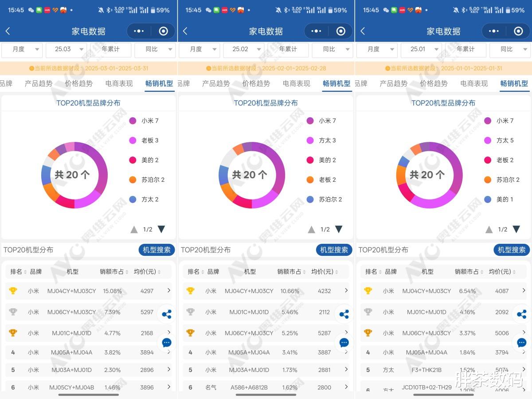Select MJ06CY+MJ03CY row at 3.37%
This screenshot has height=399, width=532.
pyautogui.click(x=443, y=333)
